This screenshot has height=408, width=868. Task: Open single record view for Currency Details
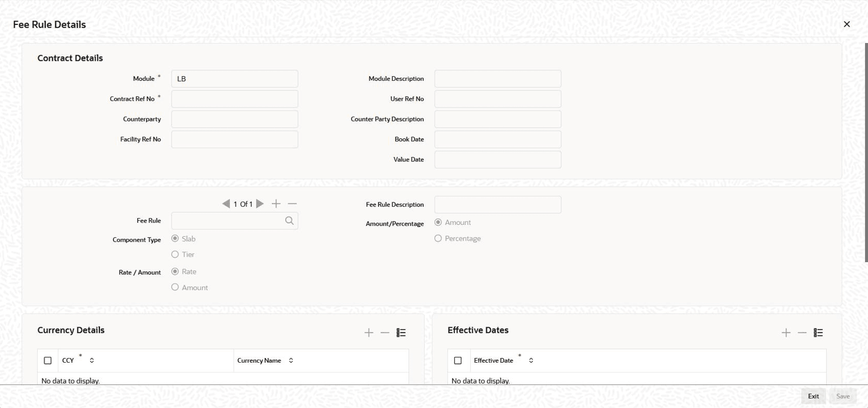pyautogui.click(x=401, y=332)
